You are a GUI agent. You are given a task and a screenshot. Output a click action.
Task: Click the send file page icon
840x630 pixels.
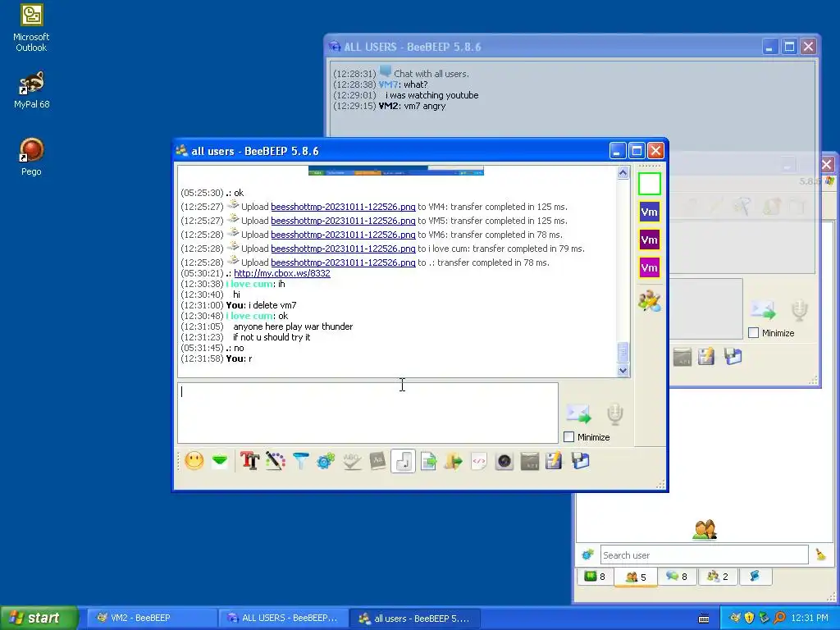coord(428,461)
